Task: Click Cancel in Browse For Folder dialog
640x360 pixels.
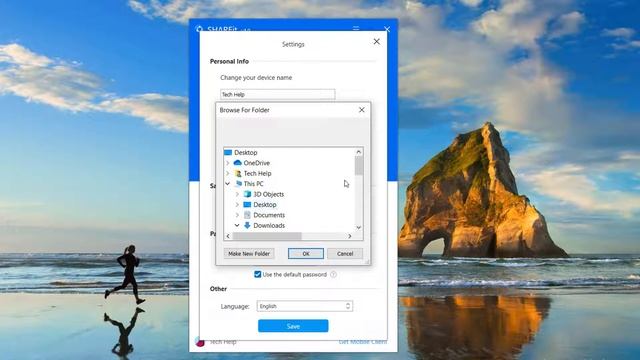Action: (345, 253)
